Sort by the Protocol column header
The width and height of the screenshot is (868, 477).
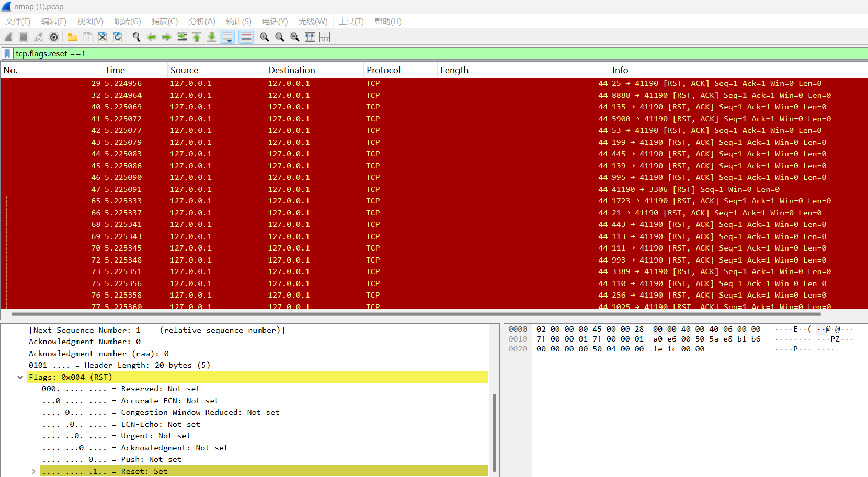tap(401, 70)
